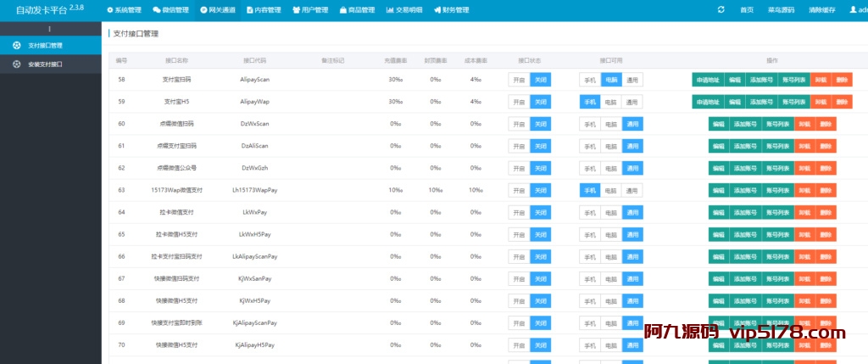Click the gear icon of 系统管理
The height and width of the screenshot is (364, 868).
tap(109, 10)
